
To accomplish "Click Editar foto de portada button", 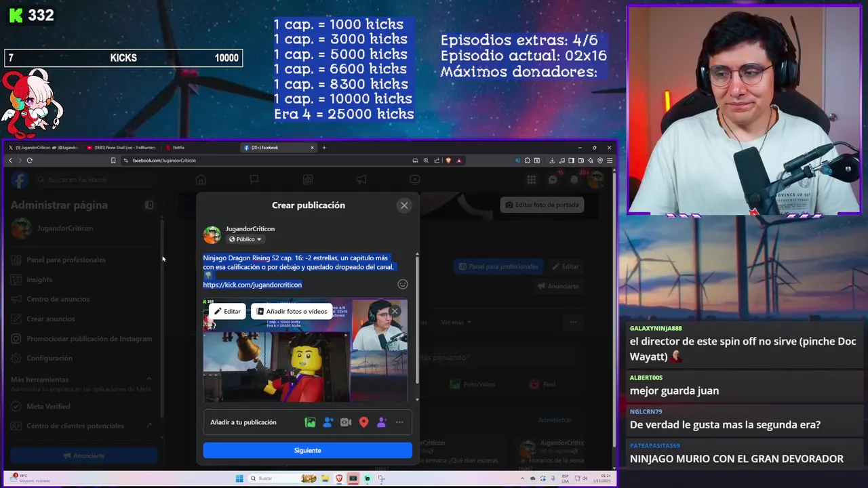I will tap(542, 205).
